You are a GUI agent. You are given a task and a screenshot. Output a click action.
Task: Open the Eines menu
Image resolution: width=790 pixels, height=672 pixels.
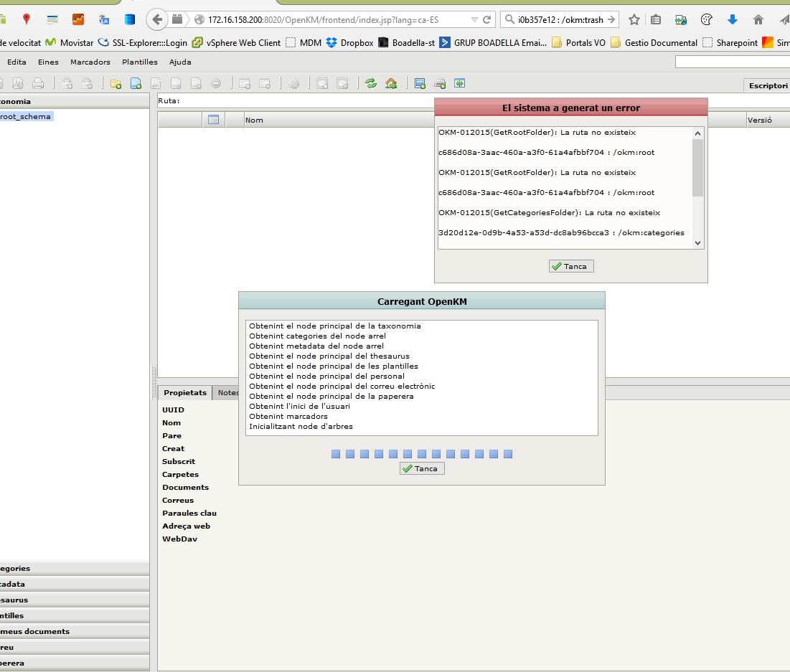point(48,62)
